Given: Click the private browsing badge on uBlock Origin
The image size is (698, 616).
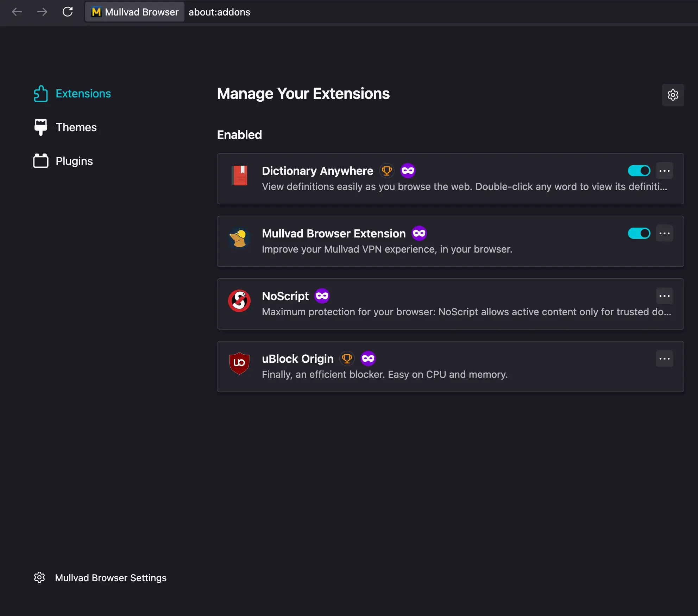Looking at the screenshot, I should [368, 359].
